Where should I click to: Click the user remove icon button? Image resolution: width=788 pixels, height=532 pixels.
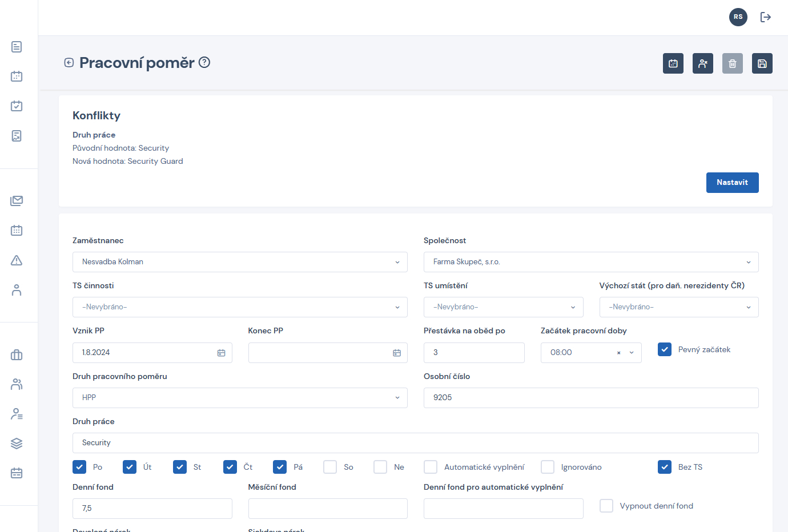[x=702, y=63]
